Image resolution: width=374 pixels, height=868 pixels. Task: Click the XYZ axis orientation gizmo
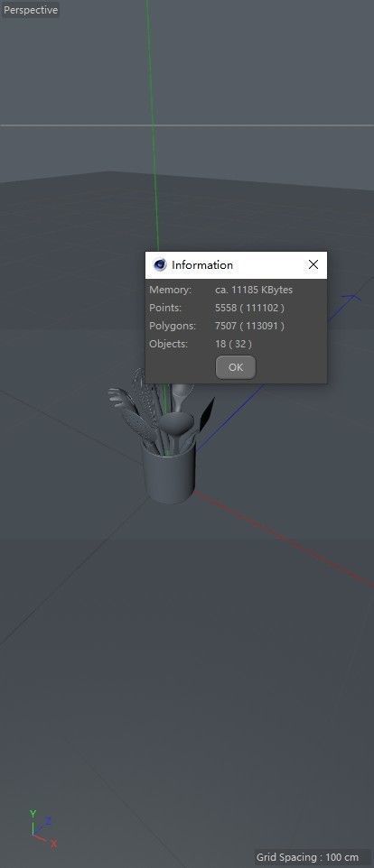point(42,828)
